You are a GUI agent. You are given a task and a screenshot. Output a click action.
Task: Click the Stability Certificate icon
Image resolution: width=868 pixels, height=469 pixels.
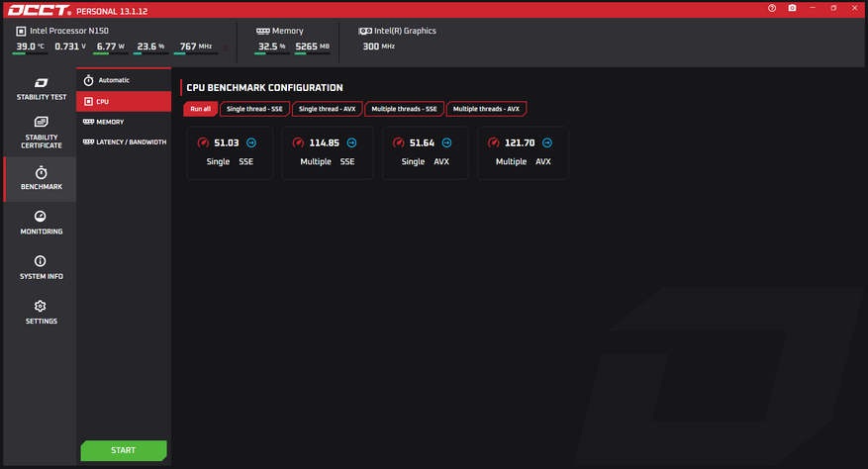41,122
